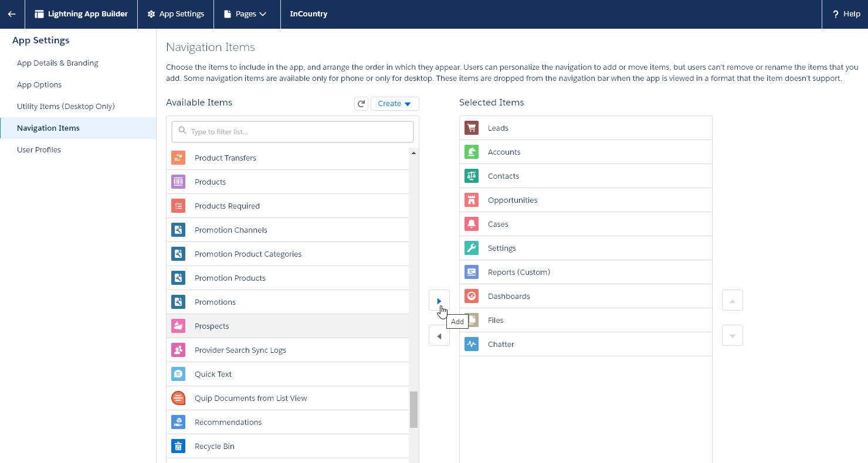The image size is (868, 463).
Task: Click the Contacts icon in Selected Items
Action: tap(472, 176)
